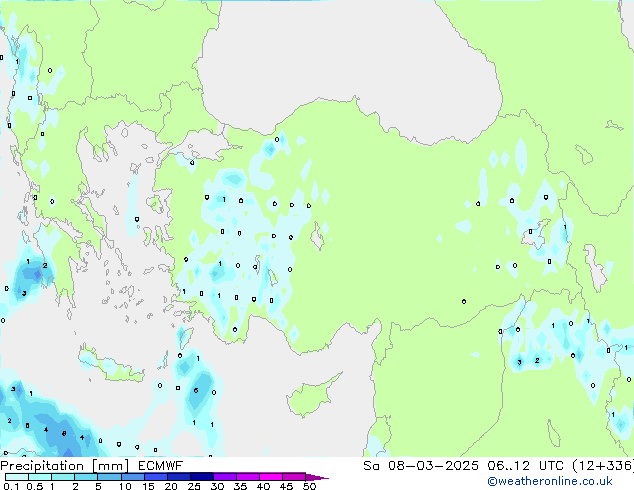634x490 pixels.
Task: Click the 0.5–1 mm legend swatch
Action: coord(40,477)
